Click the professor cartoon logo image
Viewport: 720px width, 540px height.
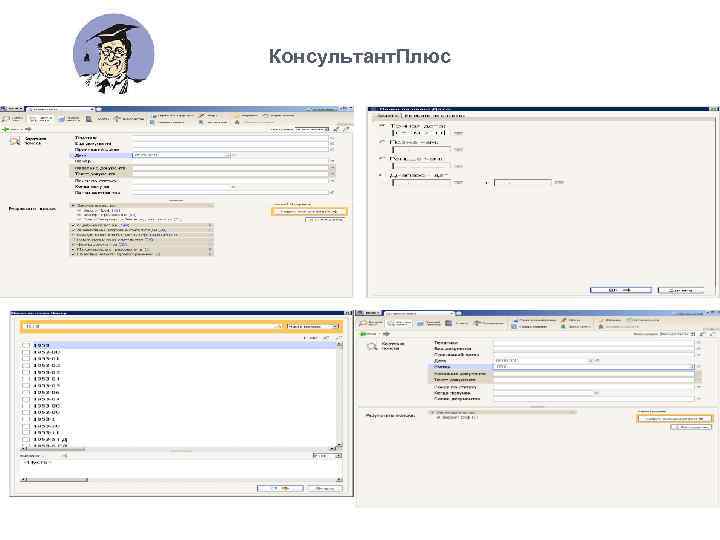point(113,54)
